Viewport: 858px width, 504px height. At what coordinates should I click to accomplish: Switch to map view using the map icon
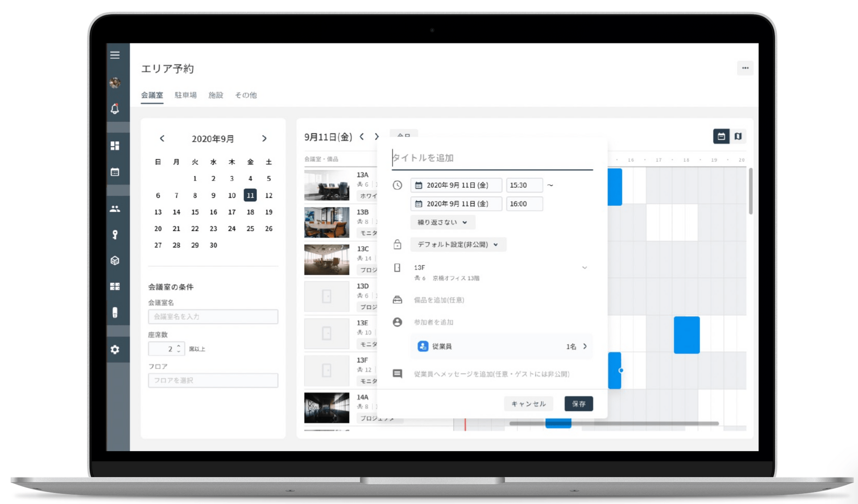coord(739,136)
